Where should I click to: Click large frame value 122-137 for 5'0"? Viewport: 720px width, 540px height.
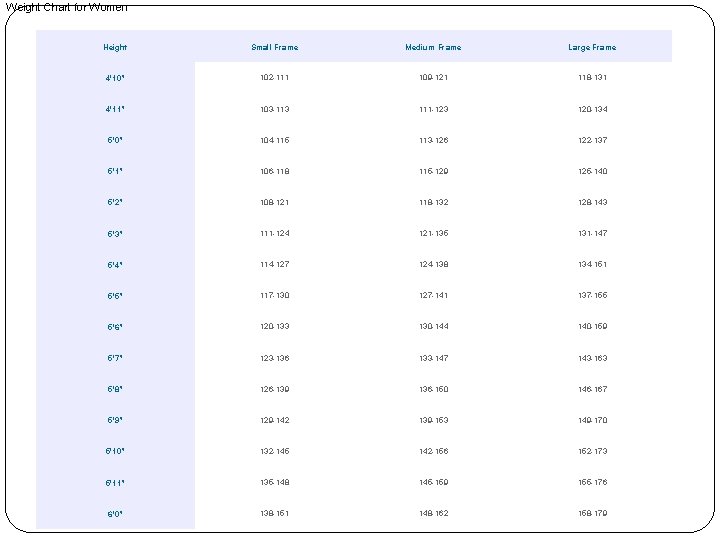coord(592,140)
